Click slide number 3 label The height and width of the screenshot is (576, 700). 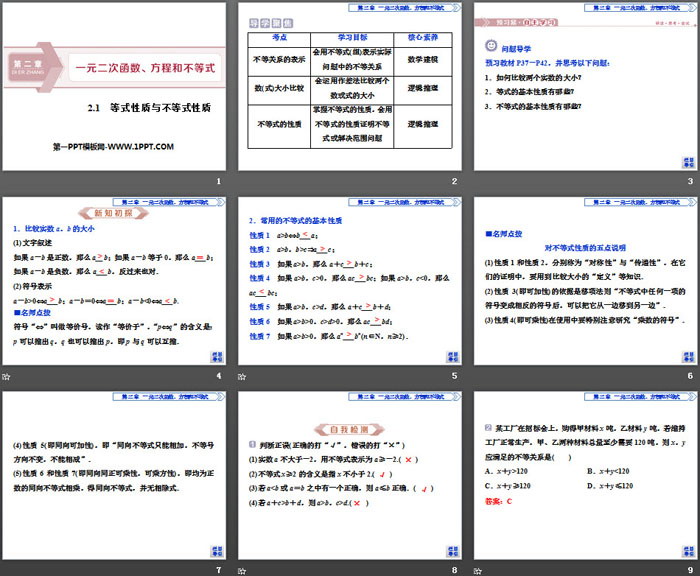pos(690,181)
